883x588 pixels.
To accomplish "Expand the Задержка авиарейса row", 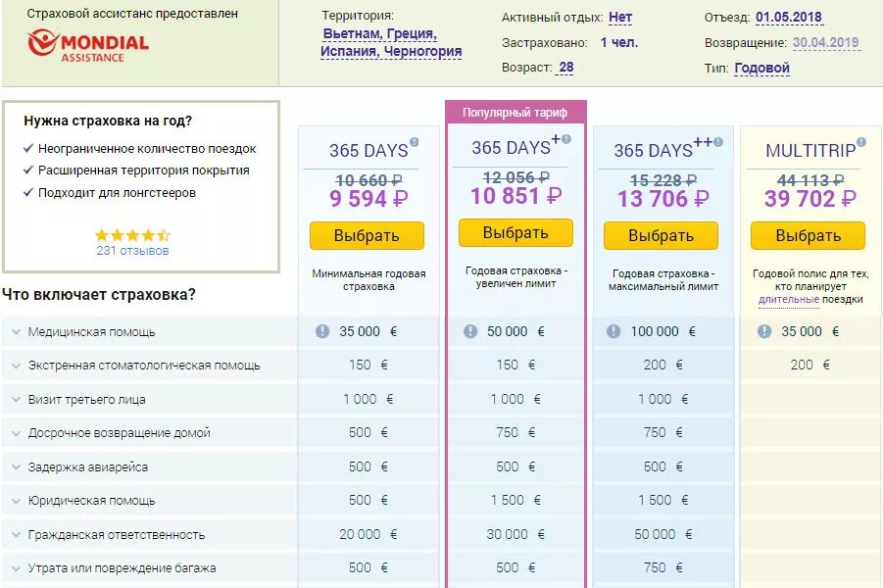I will click(x=17, y=467).
